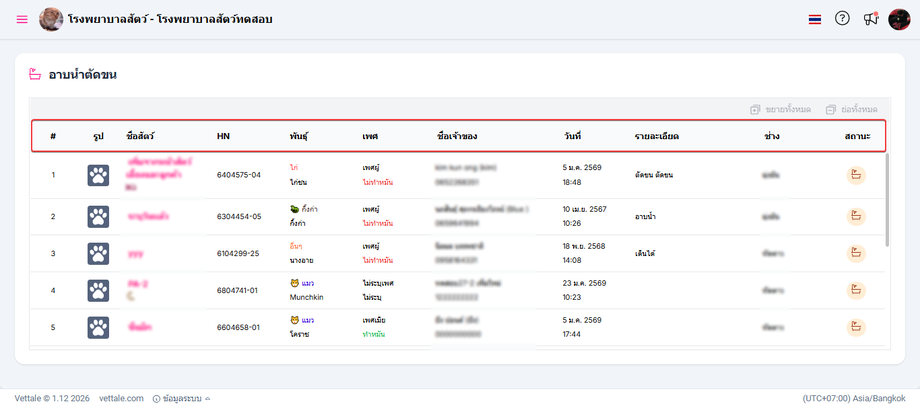The width and height of the screenshot is (920, 408).
Task: Click the paw photo thumbnail in row 2
Action: coord(98,216)
